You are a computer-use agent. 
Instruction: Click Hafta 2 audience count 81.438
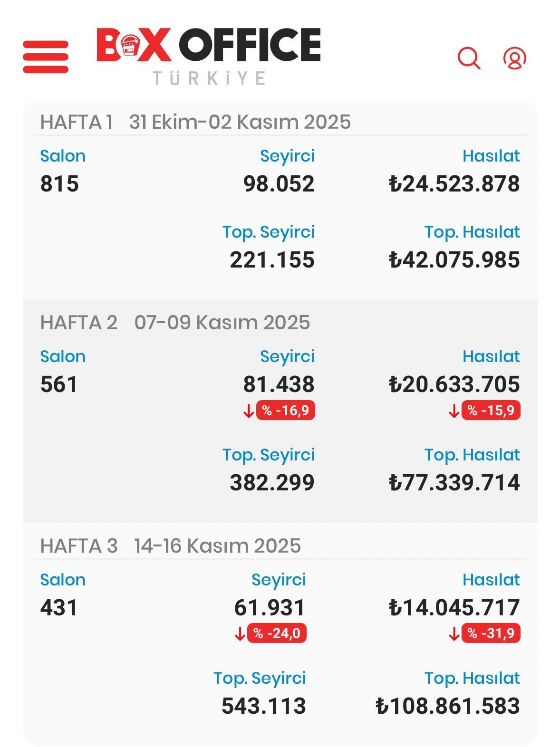[x=279, y=384]
